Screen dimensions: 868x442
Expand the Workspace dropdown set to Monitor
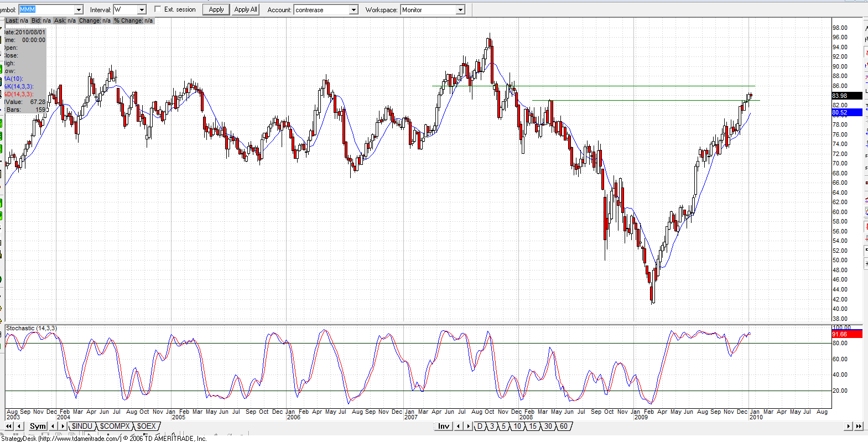[460, 10]
